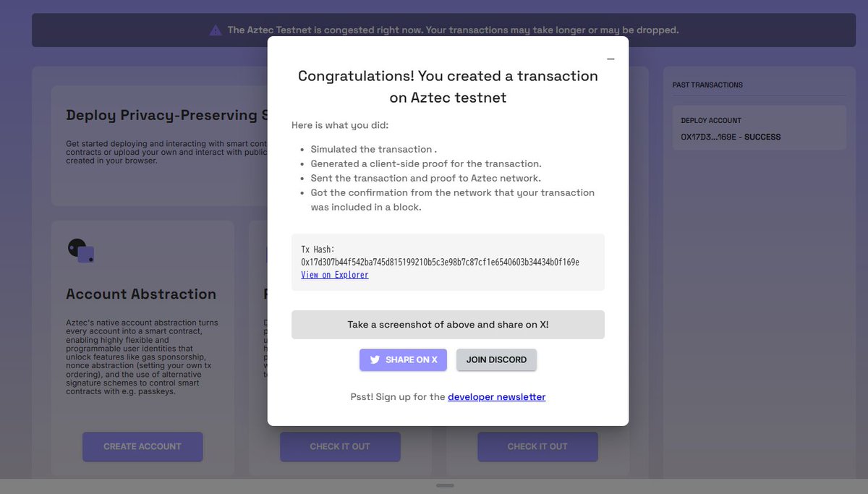Click 'Generated a client-side proof' bullet
Screen dimensions: 868x494
coord(426,163)
